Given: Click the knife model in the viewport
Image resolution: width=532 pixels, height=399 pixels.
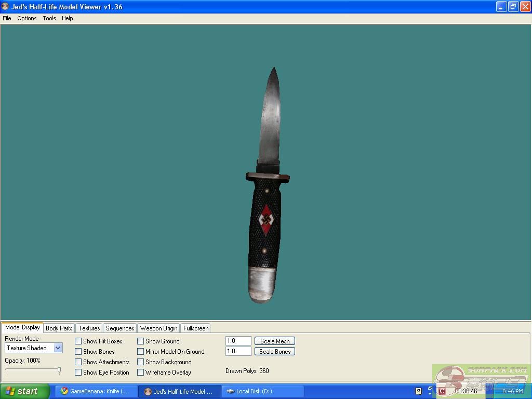Looking at the screenshot, I should (268, 185).
